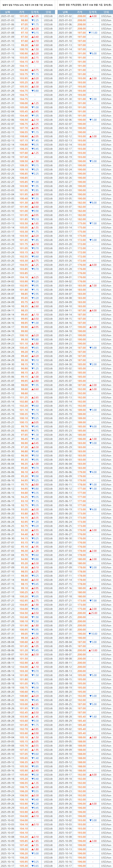Click the ▼2.25 change on 2025-01-03 iron ore
The height and width of the screenshot is (868, 113).
coord(35,20)
